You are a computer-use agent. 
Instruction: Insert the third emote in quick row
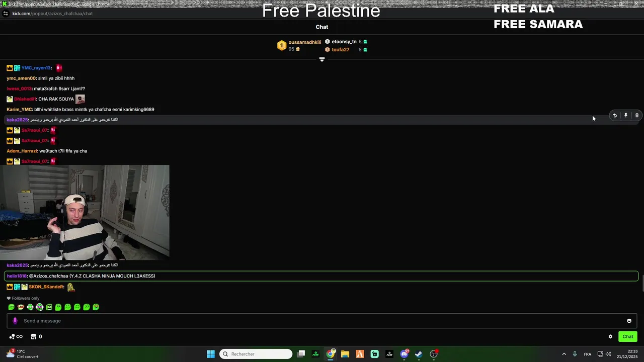tap(30, 307)
